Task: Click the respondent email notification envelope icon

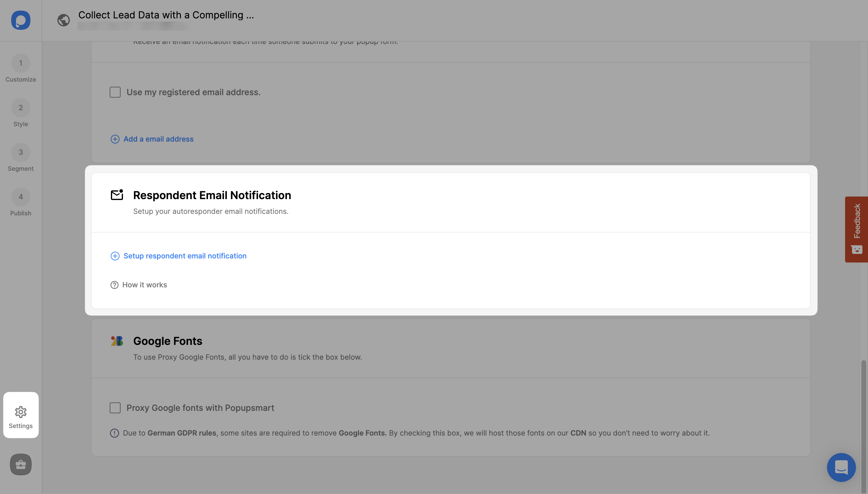Action: pyautogui.click(x=116, y=194)
